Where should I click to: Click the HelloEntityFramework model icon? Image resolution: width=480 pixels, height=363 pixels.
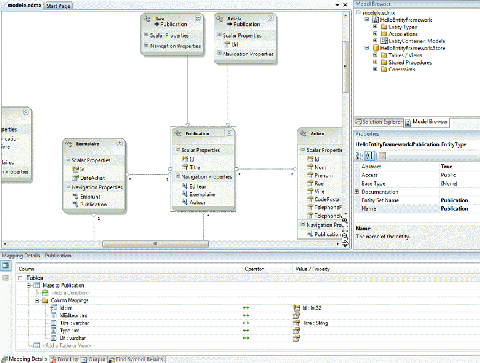point(376,20)
